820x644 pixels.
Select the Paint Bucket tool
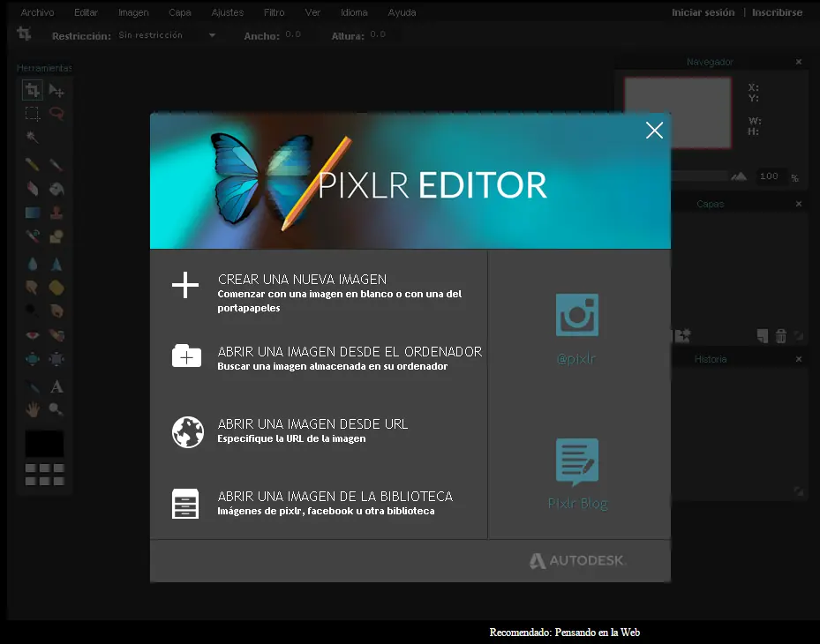tap(56, 188)
